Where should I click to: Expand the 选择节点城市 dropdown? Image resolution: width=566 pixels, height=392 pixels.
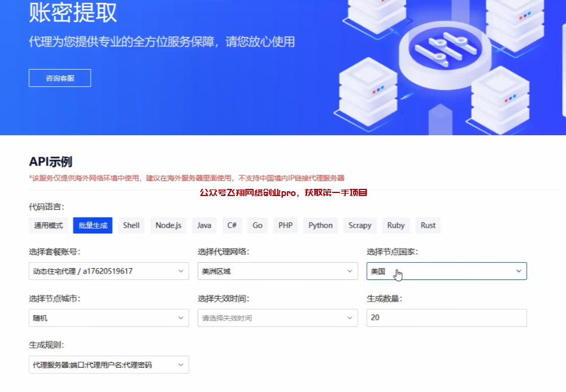click(x=109, y=318)
